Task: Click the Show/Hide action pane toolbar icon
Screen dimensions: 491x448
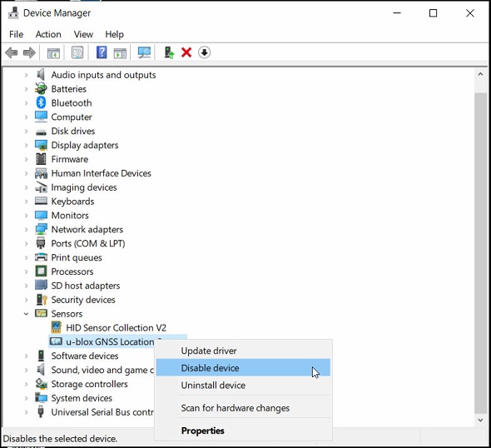Action: (120, 52)
